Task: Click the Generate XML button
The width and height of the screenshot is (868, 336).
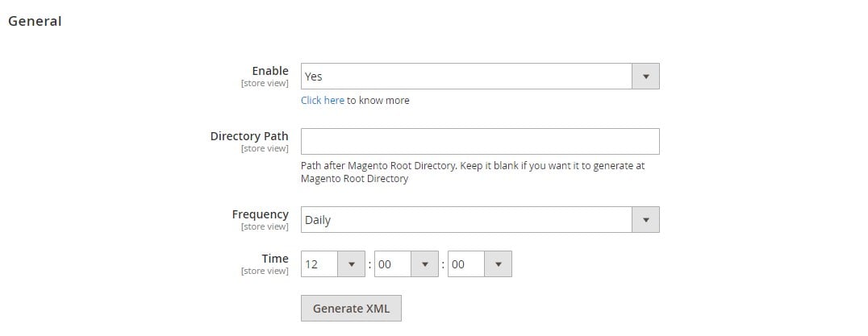Action: [x=351, y=309]
